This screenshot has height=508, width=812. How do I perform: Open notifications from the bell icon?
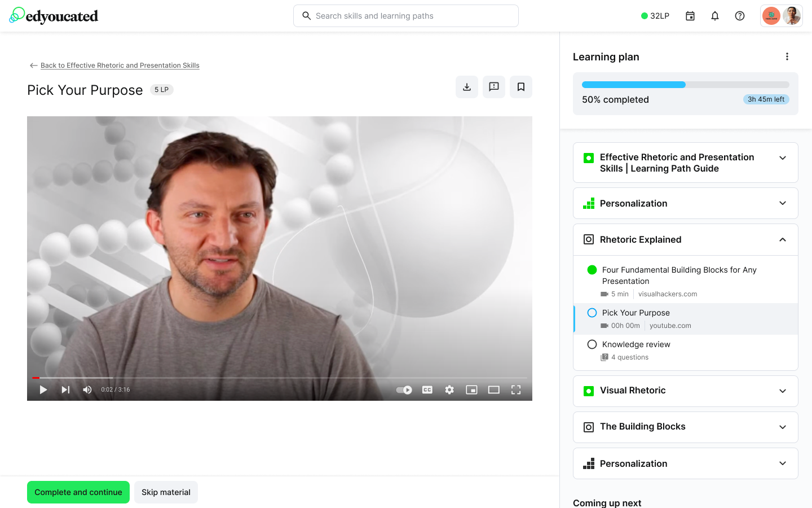tap(714, 16)
